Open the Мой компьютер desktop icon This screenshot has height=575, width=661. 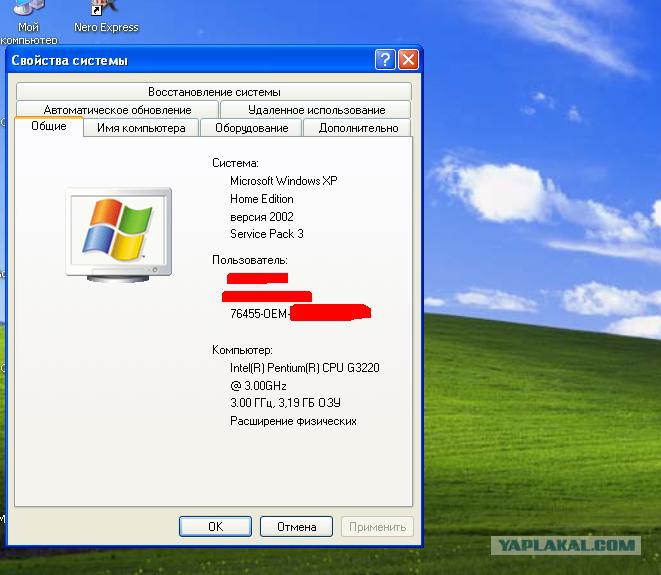click(28, 21)
